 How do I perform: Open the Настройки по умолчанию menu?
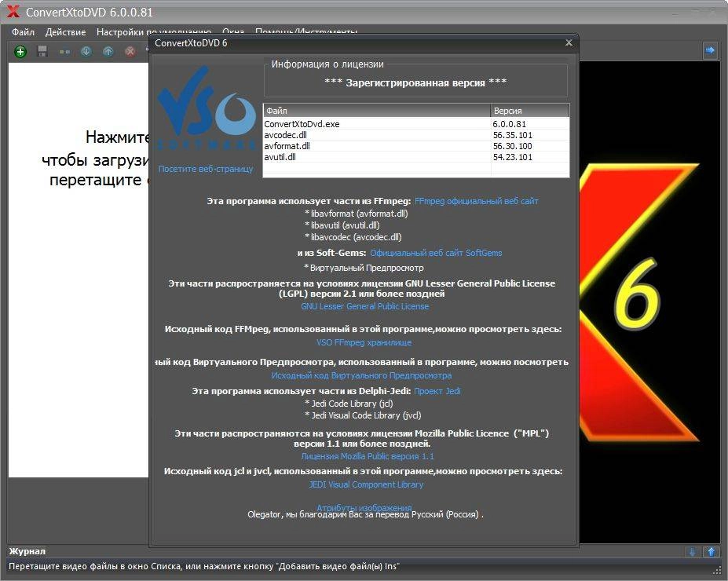[154, 32]
